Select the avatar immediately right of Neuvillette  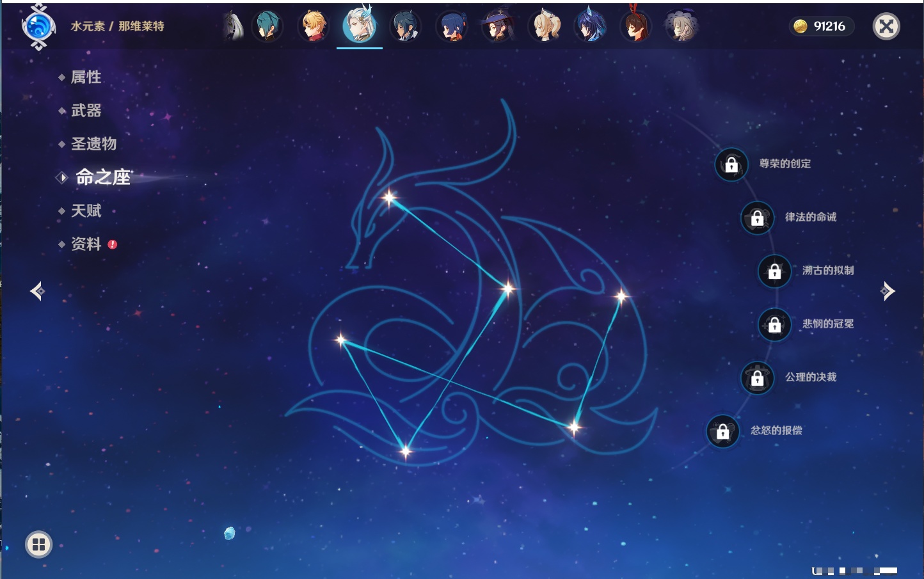pos(406,26)
